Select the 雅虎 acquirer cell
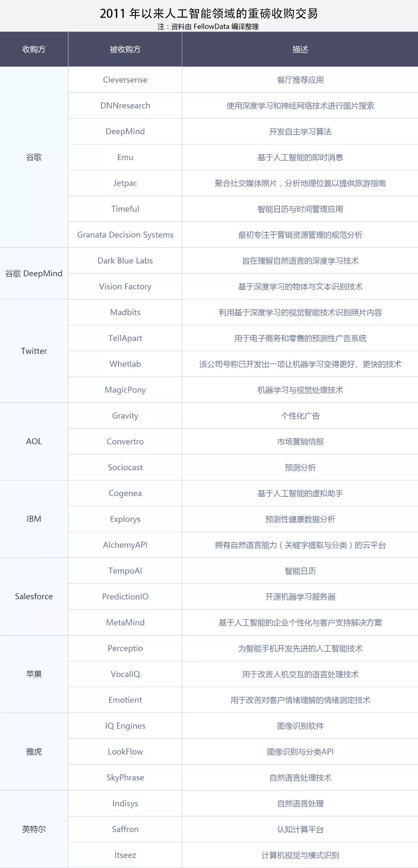 pos(34,751)
